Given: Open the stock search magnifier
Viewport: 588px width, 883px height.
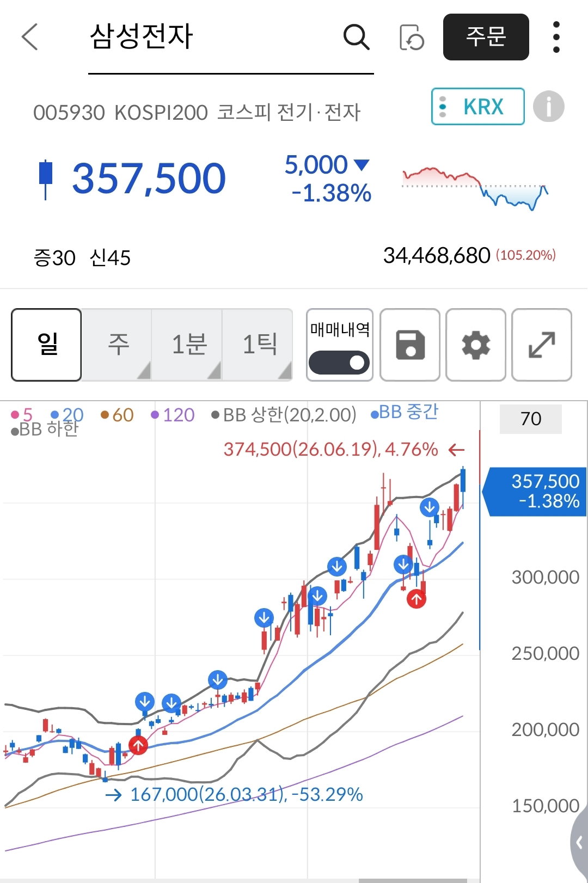Looking at the screenshot, I should (x=357, y=37).
